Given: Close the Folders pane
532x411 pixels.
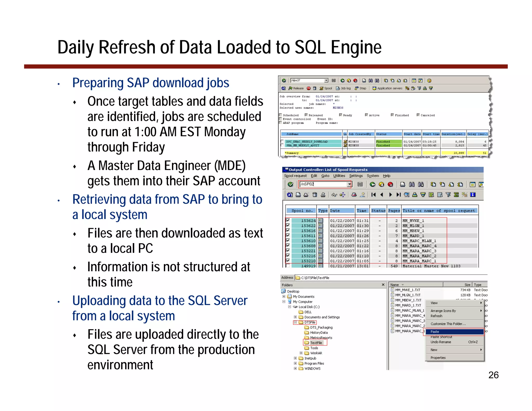Looking at the screenshot, I should [x=383, y=285].
